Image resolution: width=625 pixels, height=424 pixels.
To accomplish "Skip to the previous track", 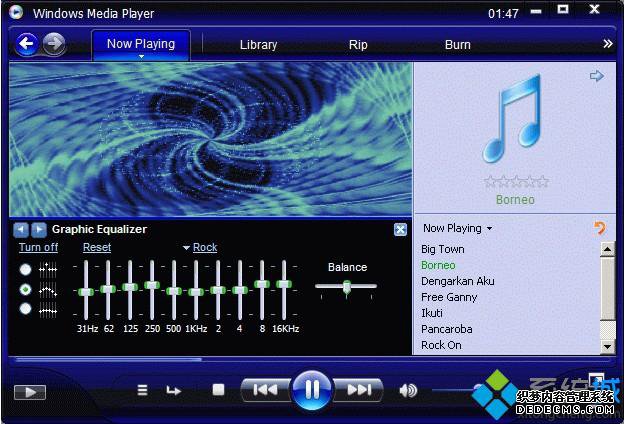I will (265, 390).
